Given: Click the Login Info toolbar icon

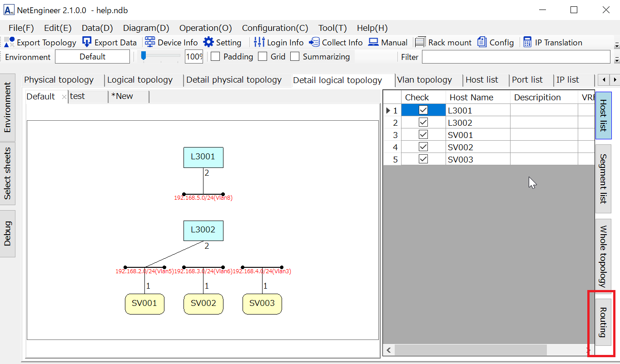Looking at the screenshot, I should 259,42.
